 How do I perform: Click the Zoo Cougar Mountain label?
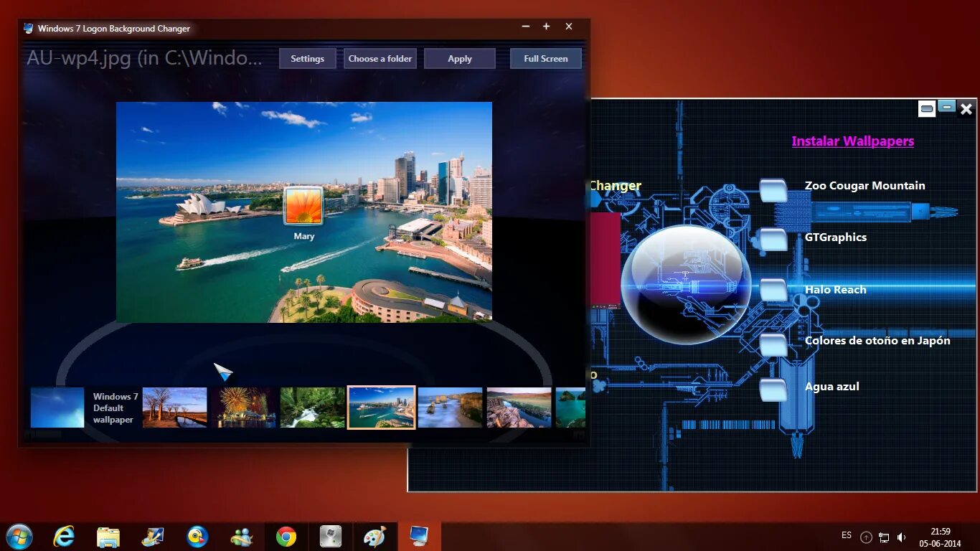pos(864,186)
